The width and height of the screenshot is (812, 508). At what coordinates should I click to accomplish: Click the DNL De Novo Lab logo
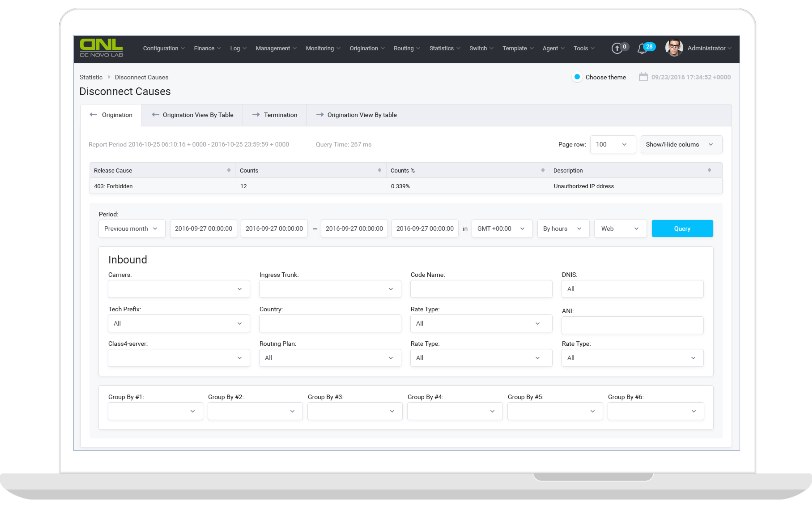101,48
